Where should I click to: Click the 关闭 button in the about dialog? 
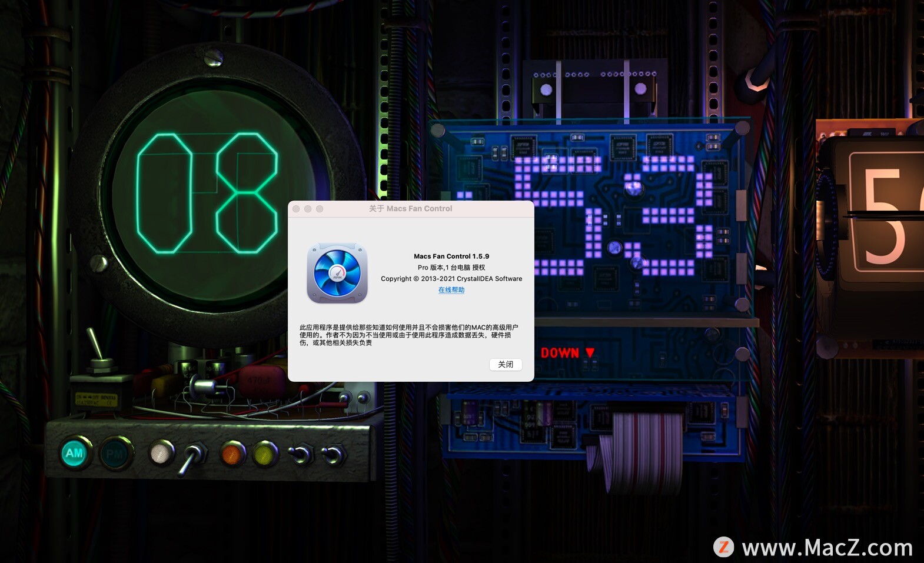click(x=506, y=364)
